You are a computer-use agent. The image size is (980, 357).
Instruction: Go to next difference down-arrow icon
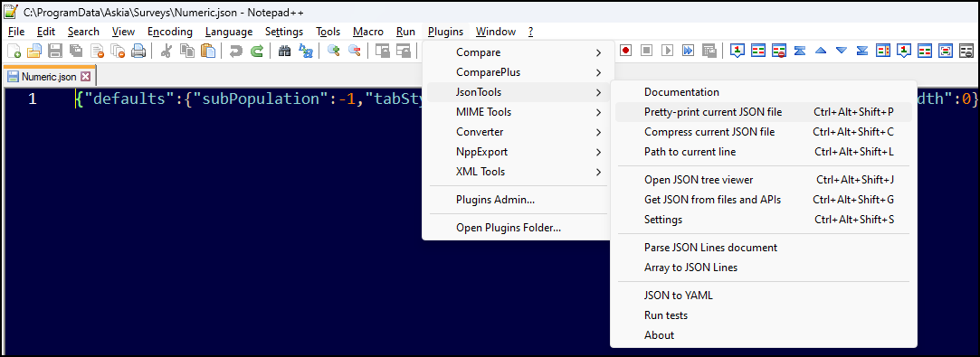(x=842, y=51)
